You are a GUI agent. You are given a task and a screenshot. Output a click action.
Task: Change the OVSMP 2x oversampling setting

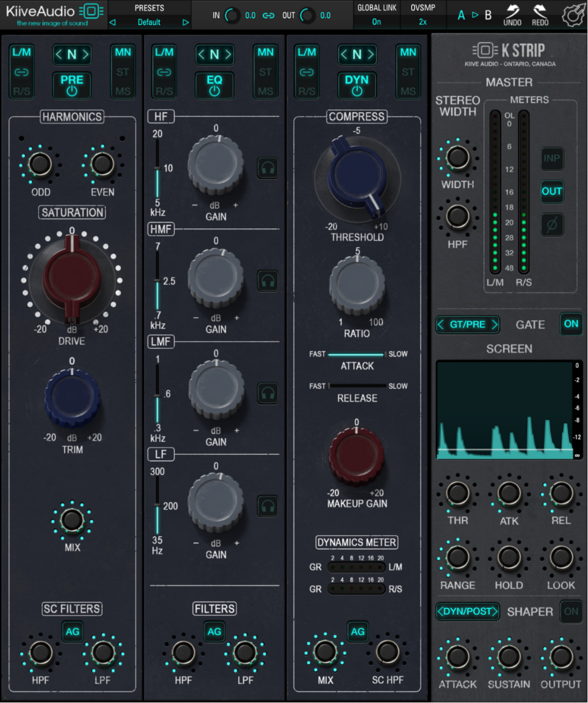tap(422, 22)
